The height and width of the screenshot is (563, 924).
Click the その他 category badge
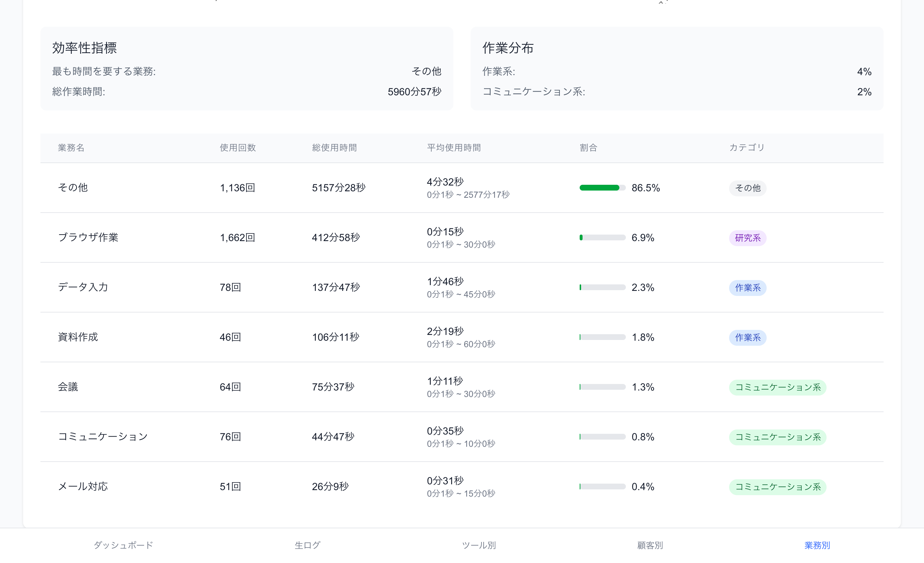(x=748, y=188)
